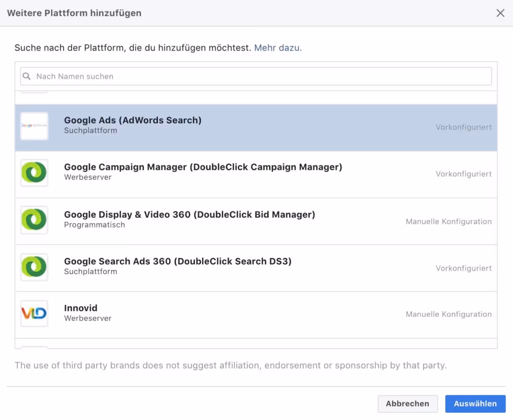Select Google Ads (AdWords Search) platform

(x=256, y=128)
